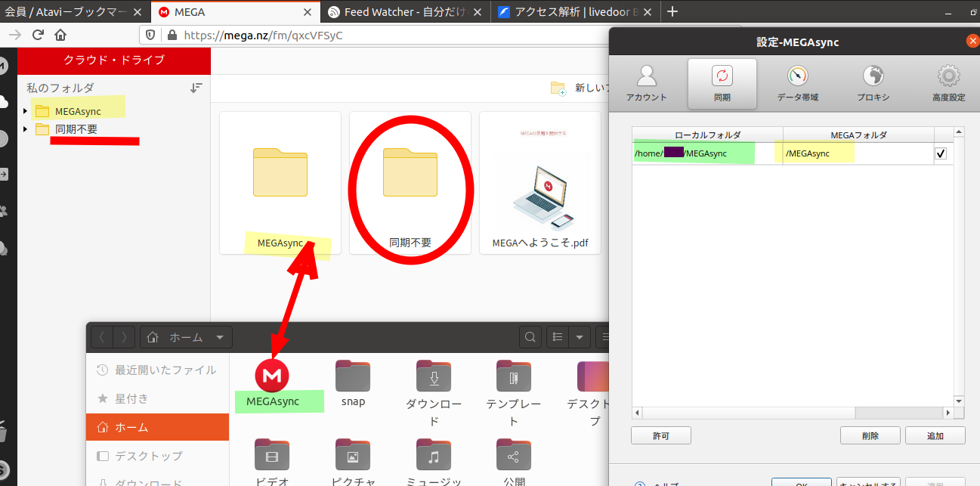980x486 pixels.
Task: Click the MEGAフォルダ column header
Action: [858, 135]
